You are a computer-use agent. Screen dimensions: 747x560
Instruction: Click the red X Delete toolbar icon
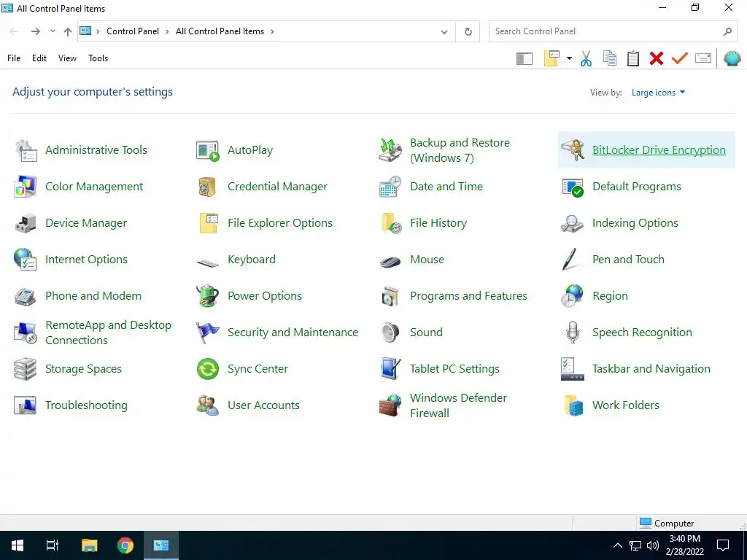[x=656, y=58]
